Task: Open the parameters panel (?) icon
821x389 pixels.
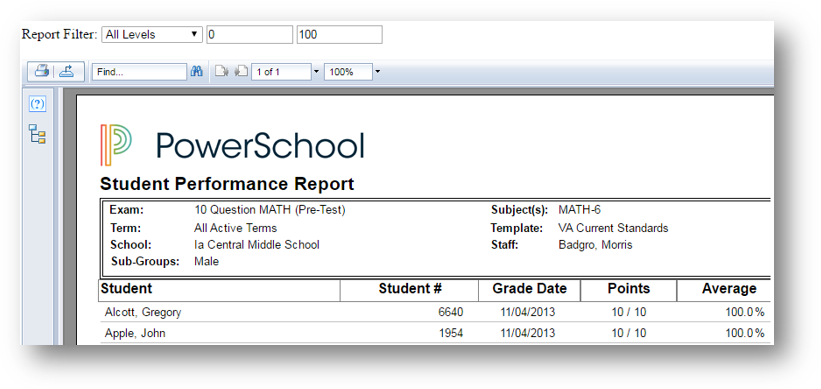Action: [37, 104]
